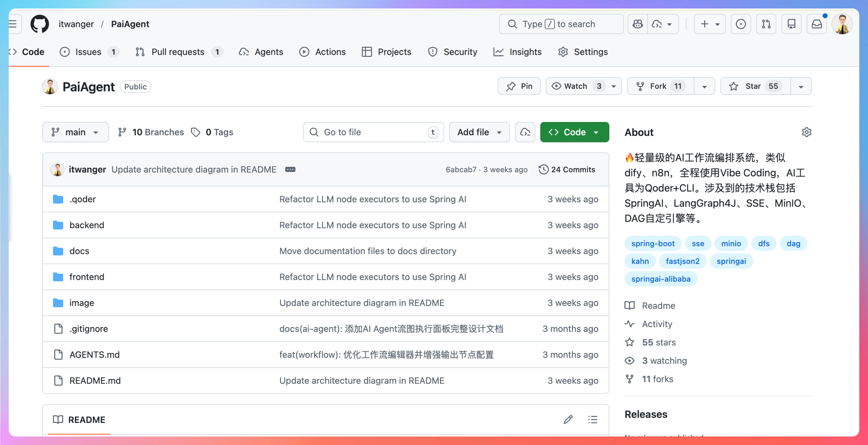This screenshot has width=868, height=445.
Task: Click the pull requests icon in header
Action: coord(766,24)
